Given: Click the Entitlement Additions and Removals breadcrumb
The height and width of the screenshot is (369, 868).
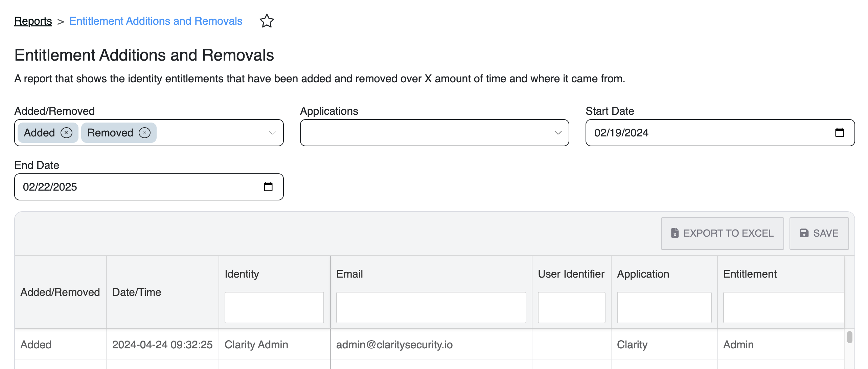Looking at the screenshot, I should (x=156, y=21).
